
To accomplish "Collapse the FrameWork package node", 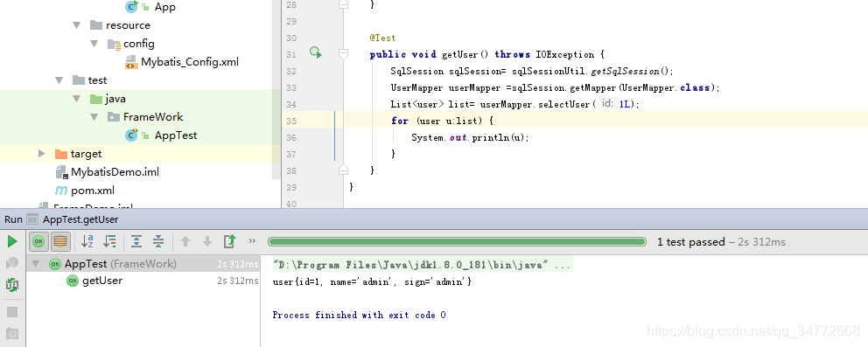I will point(94,116).
